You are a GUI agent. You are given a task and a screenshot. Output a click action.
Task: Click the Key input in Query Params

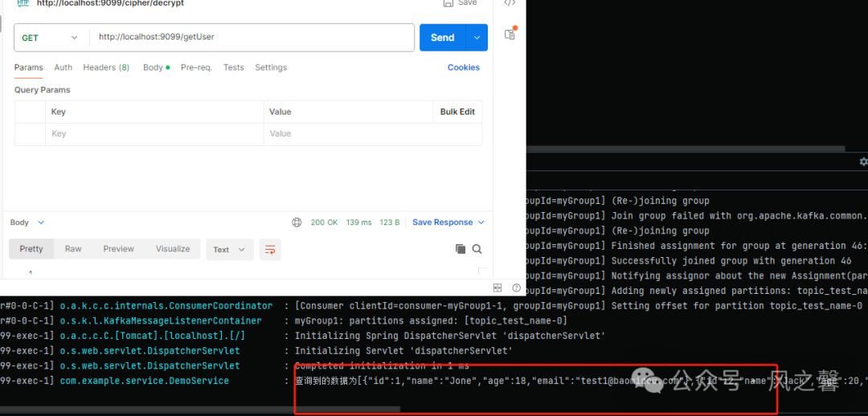coord(154,134)
